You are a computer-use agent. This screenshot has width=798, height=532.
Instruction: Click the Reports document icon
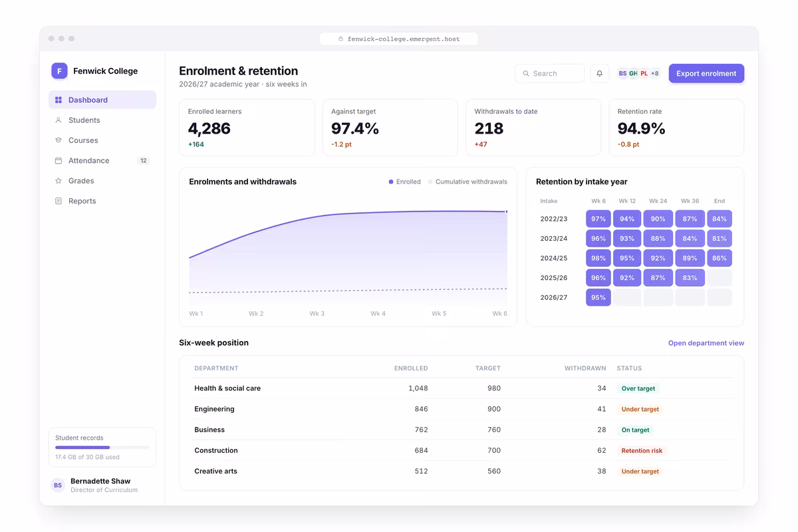[x=59, y=201]
